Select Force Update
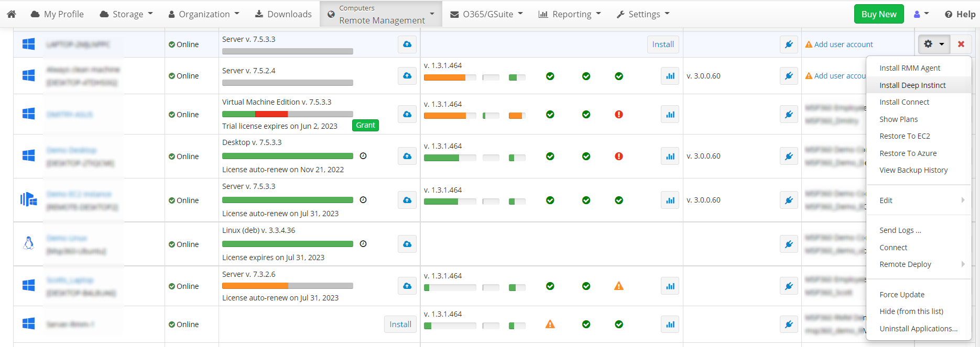Screen dimensions: 980x347 click(x=902, y=295)
